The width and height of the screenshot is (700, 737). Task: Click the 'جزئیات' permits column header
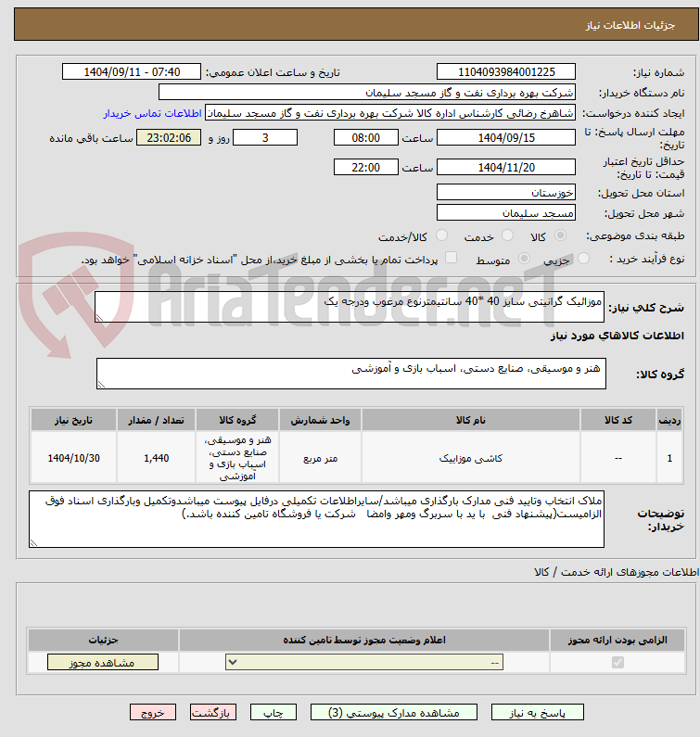click(x=103, y=641)
